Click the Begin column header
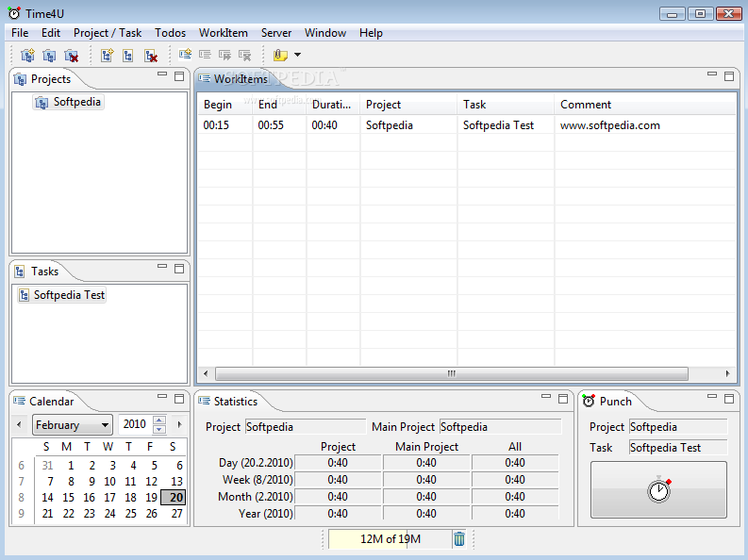748x560 pixels. [x=225, y=105]
